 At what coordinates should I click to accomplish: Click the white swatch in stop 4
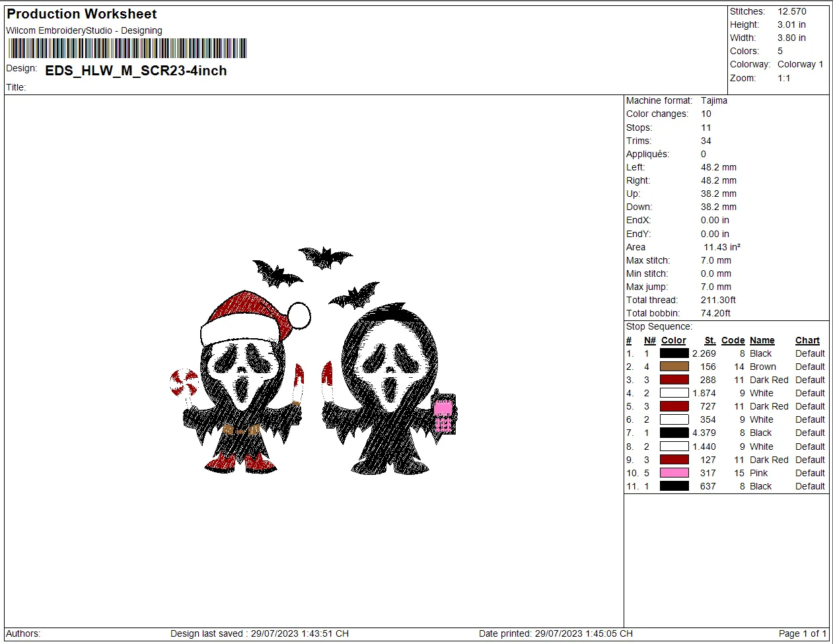point(674,393)
